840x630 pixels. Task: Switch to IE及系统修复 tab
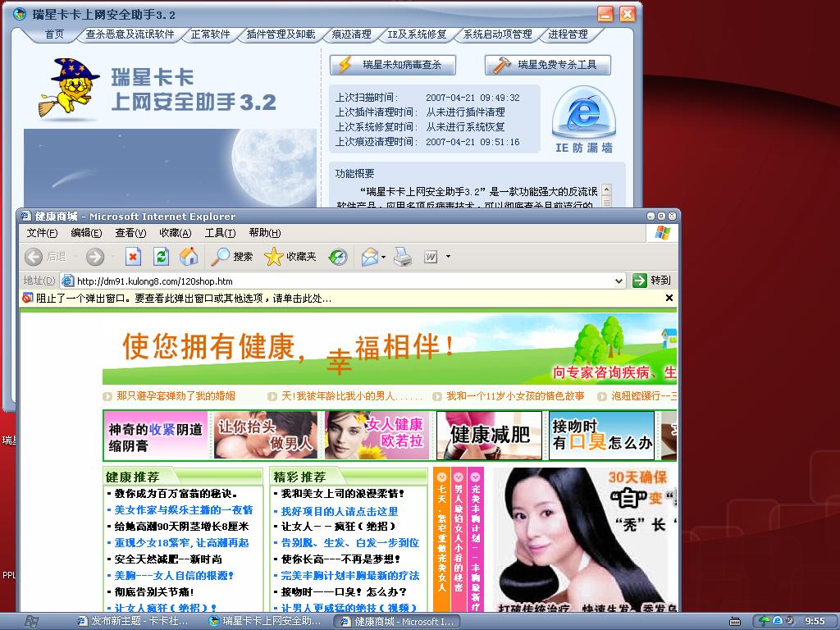click(x=418, y=34)
